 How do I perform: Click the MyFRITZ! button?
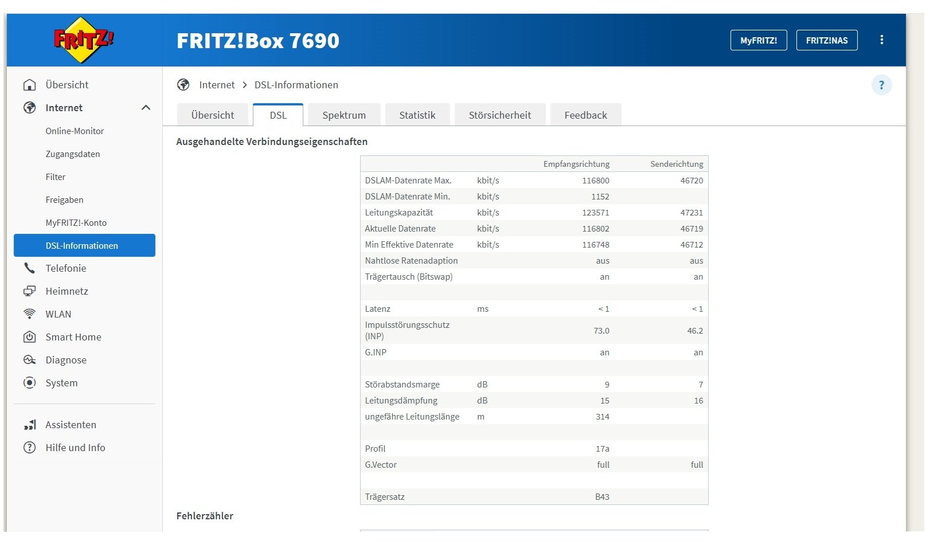coord(759,40)
